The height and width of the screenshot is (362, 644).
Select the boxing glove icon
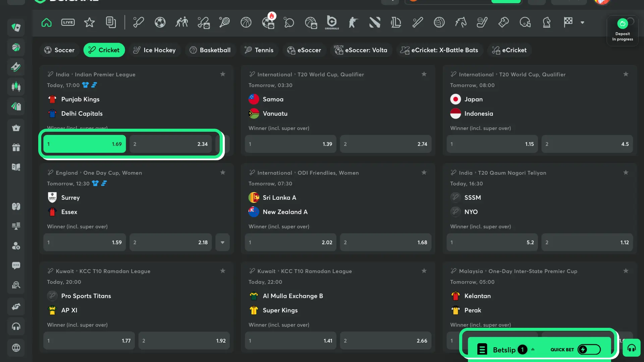[503, 22]
